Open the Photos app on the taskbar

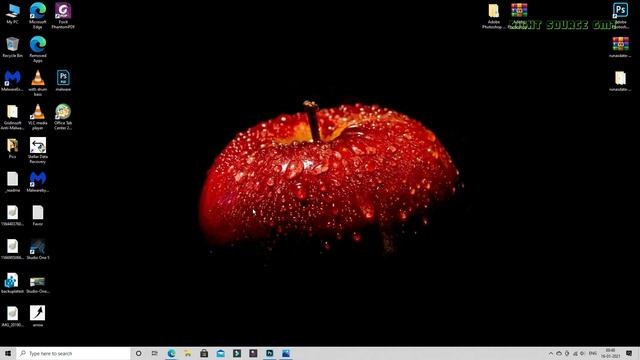286,353
